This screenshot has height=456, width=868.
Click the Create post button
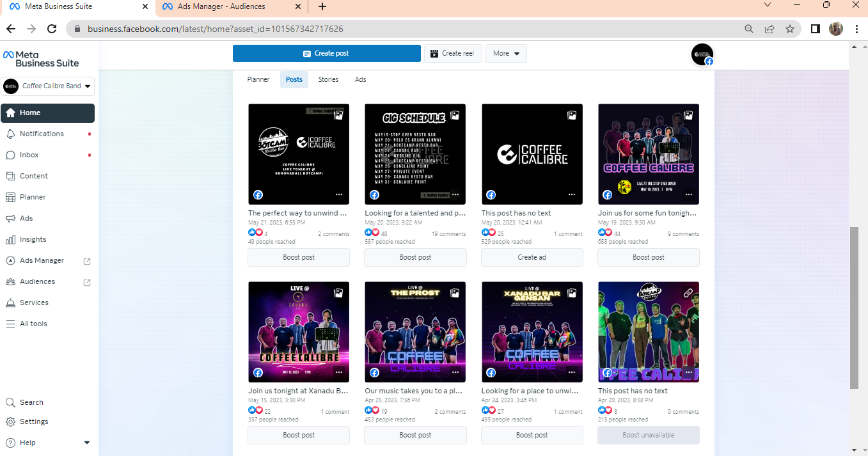click(326, 54)
